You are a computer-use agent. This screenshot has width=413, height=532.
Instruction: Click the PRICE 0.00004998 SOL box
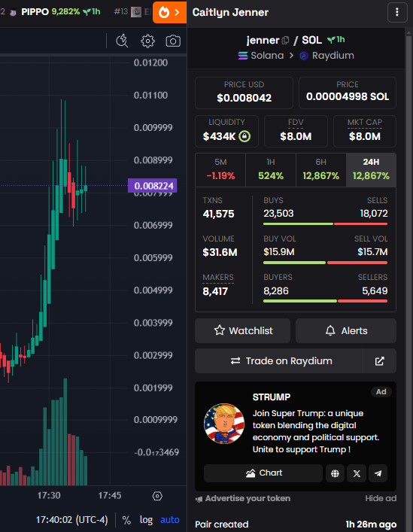(348, 93)
